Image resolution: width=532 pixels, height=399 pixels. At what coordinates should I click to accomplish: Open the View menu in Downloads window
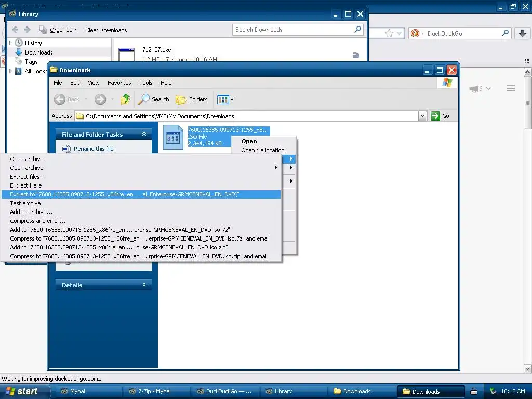click(94, 83)
